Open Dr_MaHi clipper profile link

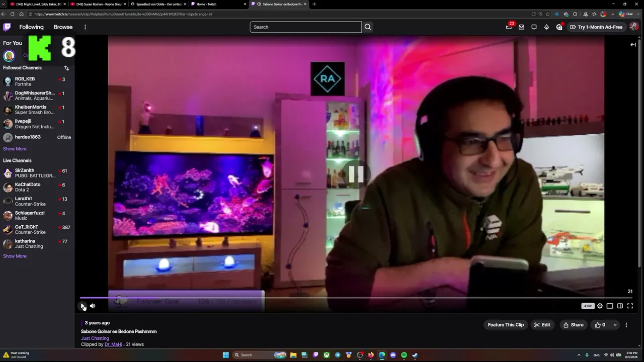113,344
